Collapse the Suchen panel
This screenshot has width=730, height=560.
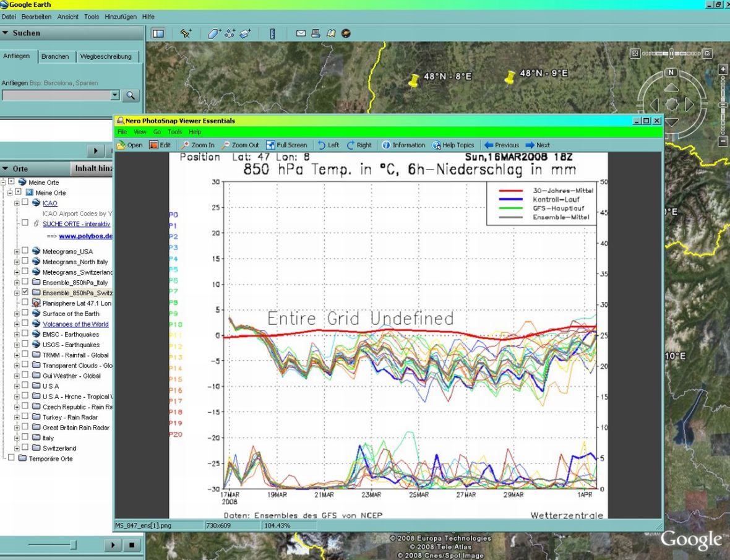[x=6, y=33]
